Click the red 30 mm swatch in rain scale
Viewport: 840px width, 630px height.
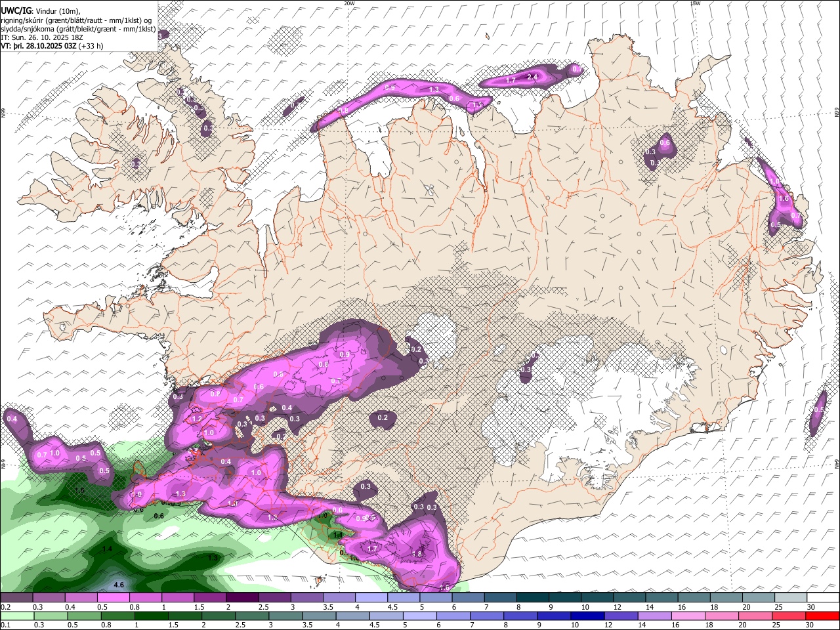822,616
